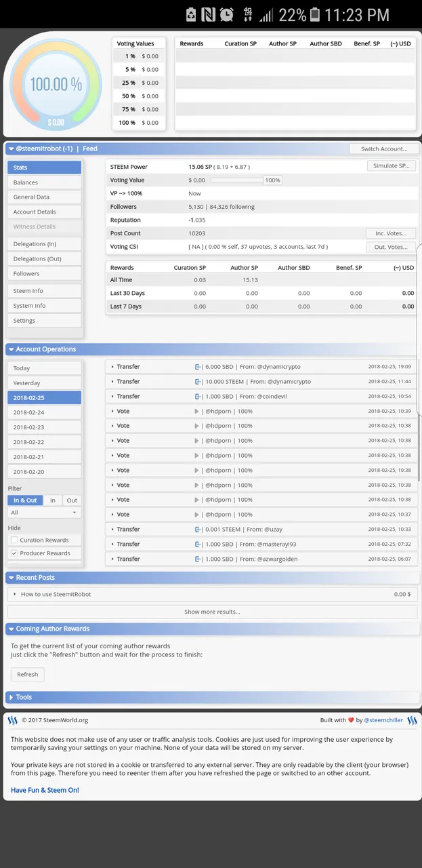Tap the power saving recycle icon in the status bar
This screenshot has height=868, width=422.
[191, 14]
